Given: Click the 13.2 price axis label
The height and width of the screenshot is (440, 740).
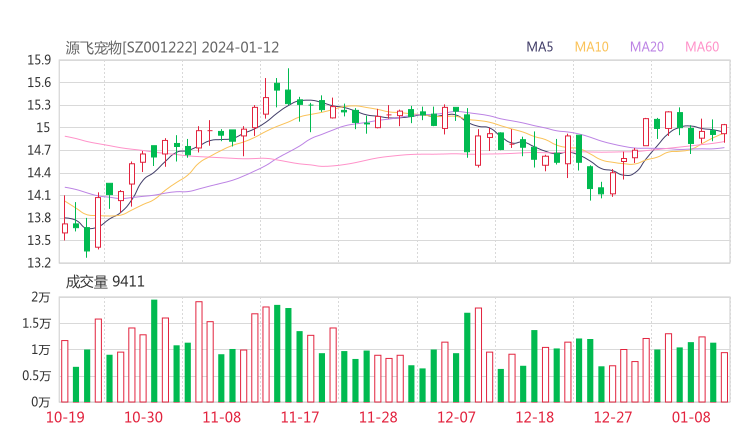Looking at the screenshot, I should click(39, 263).
